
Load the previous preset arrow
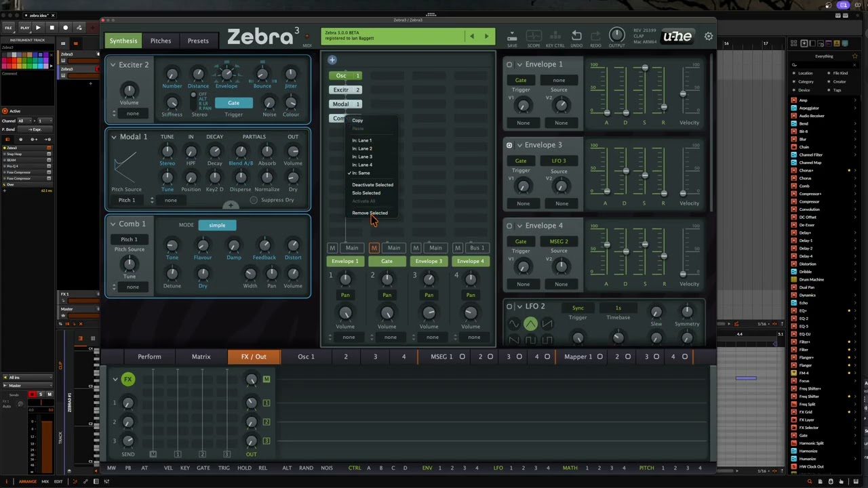click(x=472, y=36)
